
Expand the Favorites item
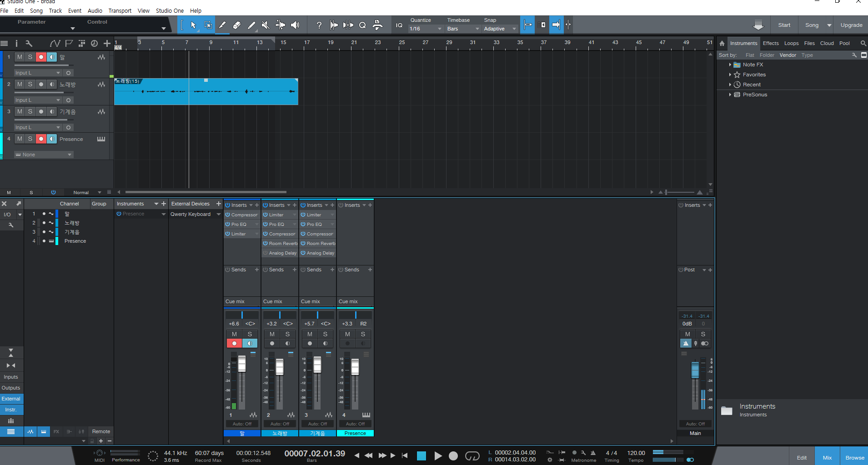coord(730,75)
